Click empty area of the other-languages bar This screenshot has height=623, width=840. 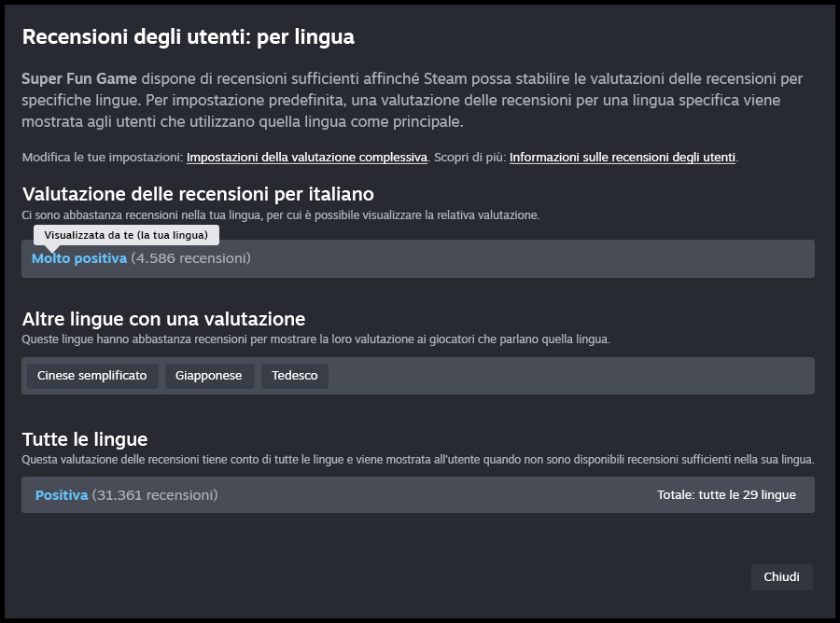point(569,376)
